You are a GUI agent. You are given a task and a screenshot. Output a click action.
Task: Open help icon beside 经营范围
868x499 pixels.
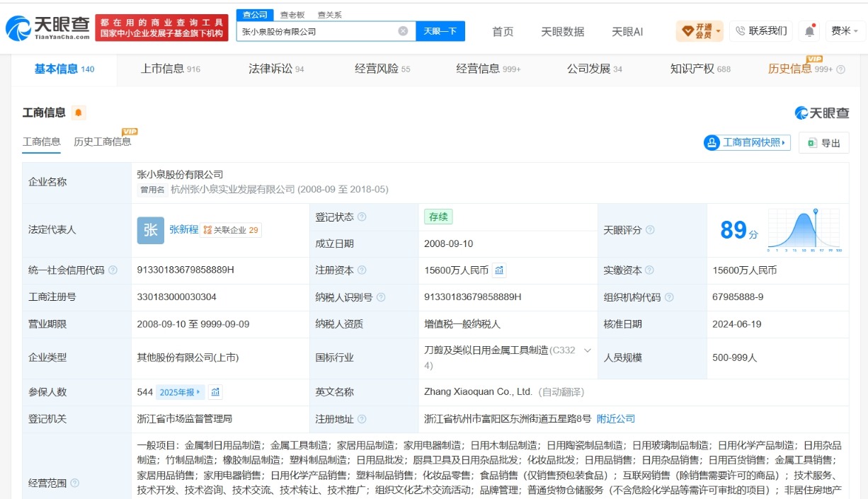74,483
